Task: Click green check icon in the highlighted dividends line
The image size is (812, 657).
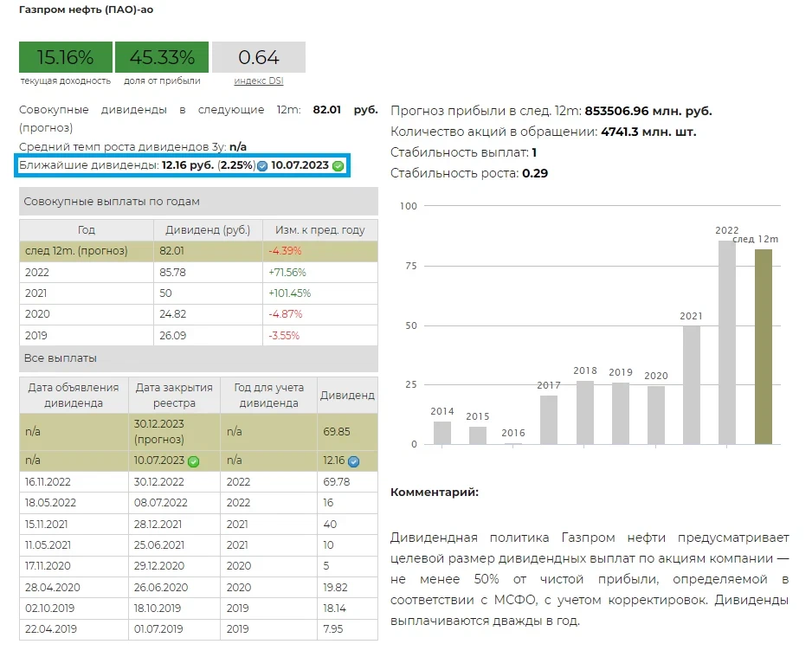Action: [338, 166]
